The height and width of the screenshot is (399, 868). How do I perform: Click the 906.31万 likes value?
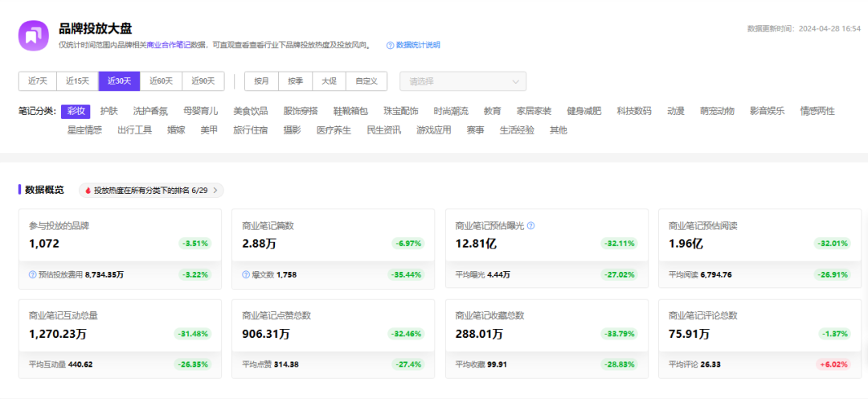(x=266, y=334)
